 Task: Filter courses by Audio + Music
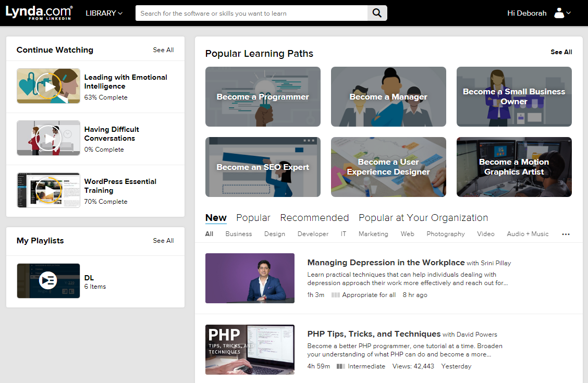coord(528,234)
